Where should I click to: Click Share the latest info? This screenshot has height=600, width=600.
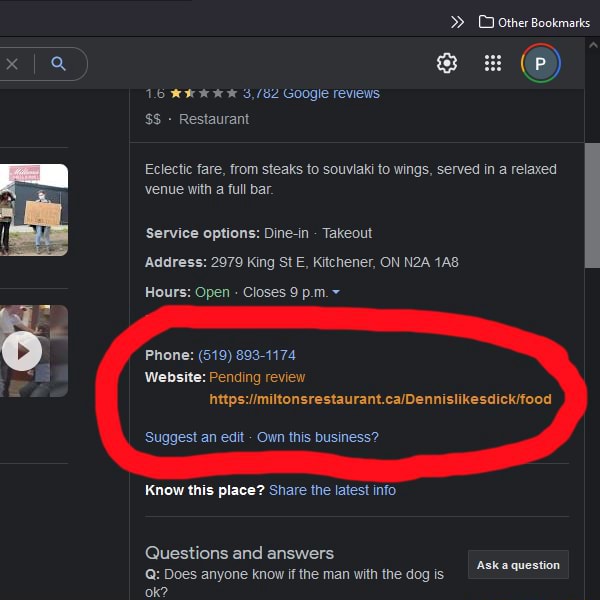332,490
